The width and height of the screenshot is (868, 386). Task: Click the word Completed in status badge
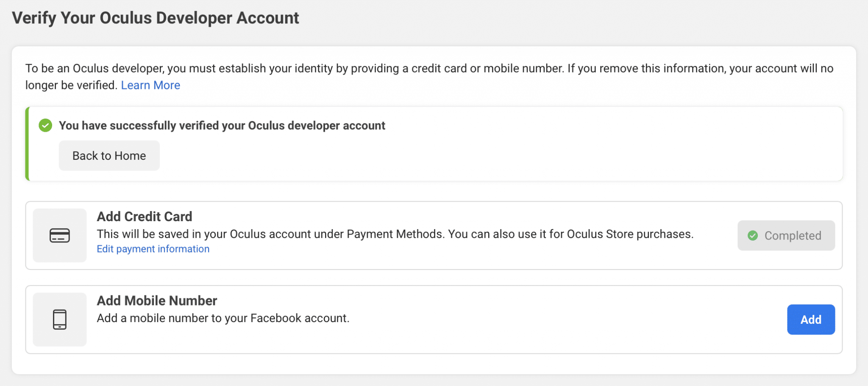(793, 236)
